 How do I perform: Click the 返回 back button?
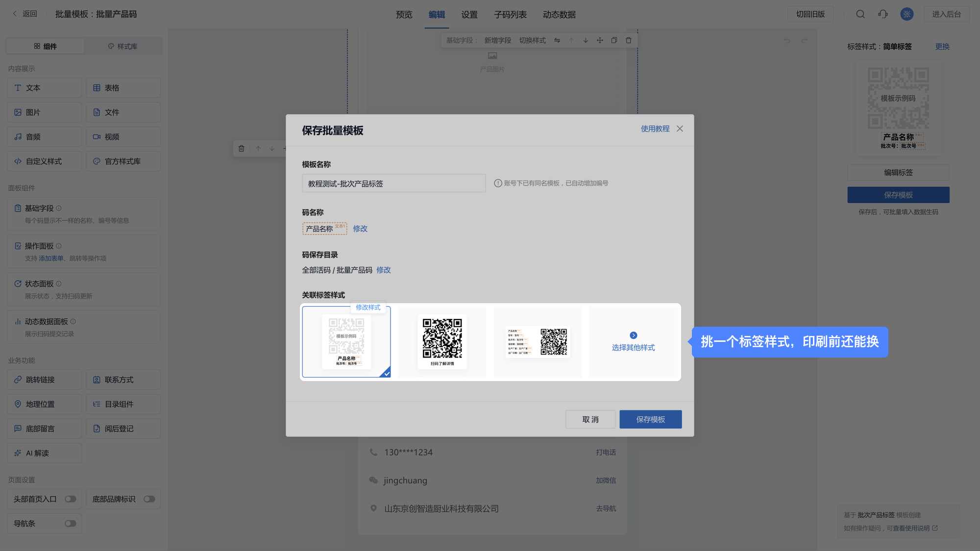(x=25, y=14)
